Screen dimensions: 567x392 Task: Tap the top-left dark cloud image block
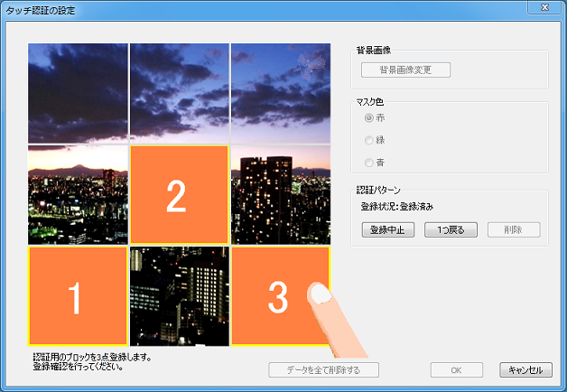[x=78, y=93]
